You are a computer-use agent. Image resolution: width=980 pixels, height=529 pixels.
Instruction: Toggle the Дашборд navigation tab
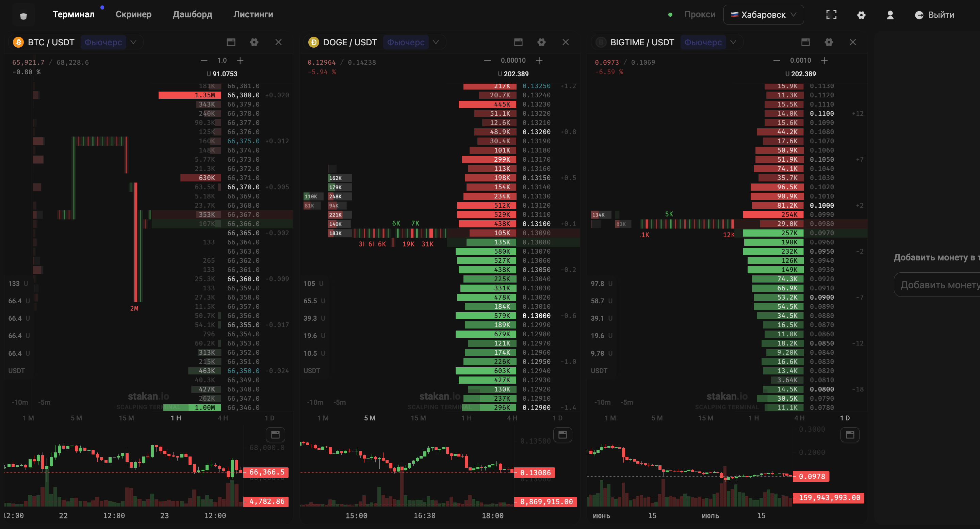[193, 14]
